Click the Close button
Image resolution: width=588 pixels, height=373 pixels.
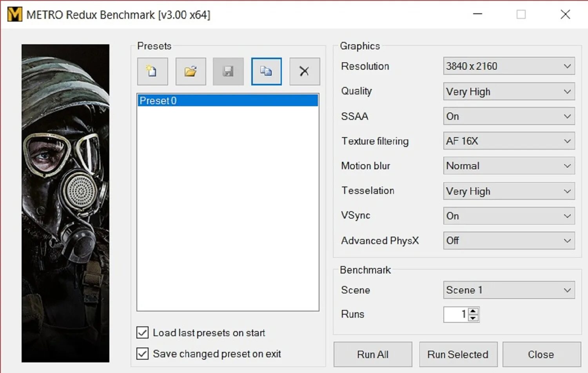541,355
